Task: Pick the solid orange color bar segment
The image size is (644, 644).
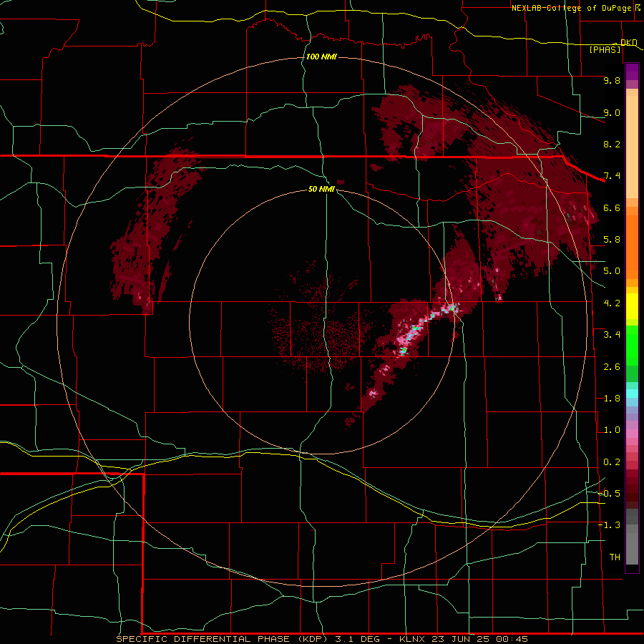Action: [632, 243]
